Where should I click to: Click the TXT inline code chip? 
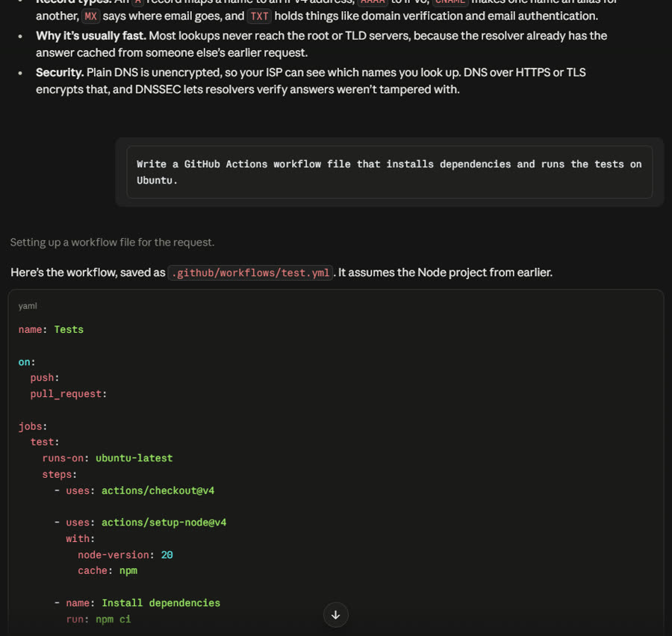pyautogui.click(x=259, y=16)
